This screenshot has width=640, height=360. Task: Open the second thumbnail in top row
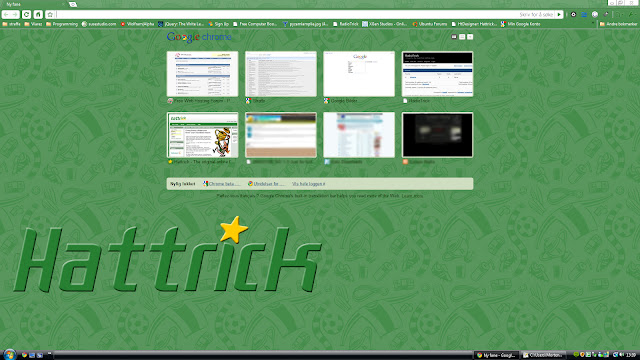(x=281, y=74)
